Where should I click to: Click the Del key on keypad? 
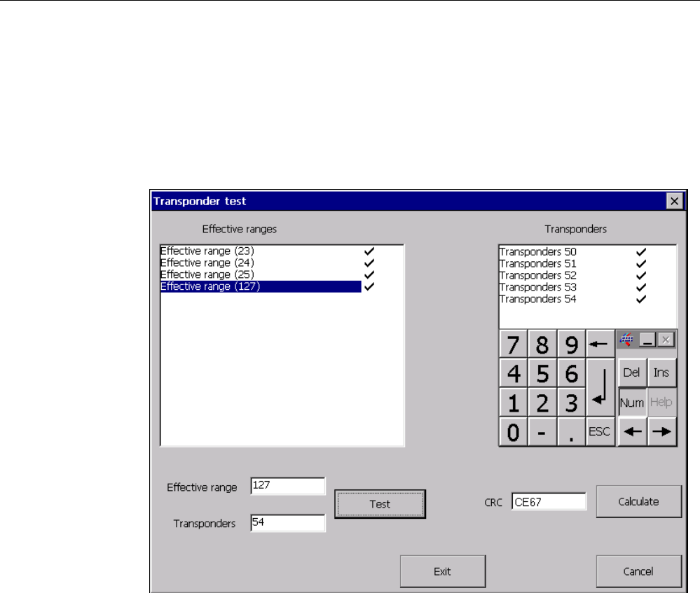(x=632, y=372)
